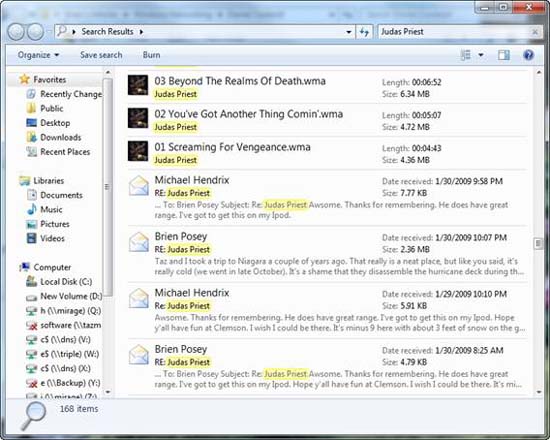Click scroll up arrow of results list
Image resolution: width=550 pixels, height=440 pixels.
coord(539,72)
